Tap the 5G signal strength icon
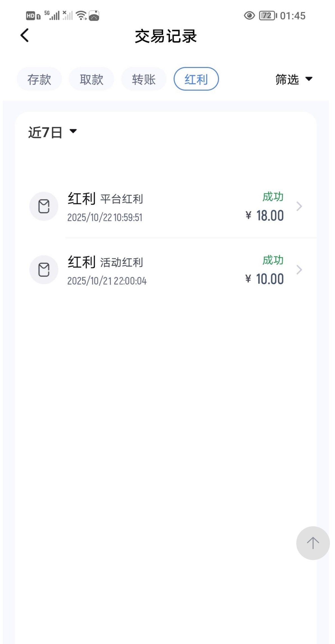Screen dimensions: 335x644 pos(52,15)
